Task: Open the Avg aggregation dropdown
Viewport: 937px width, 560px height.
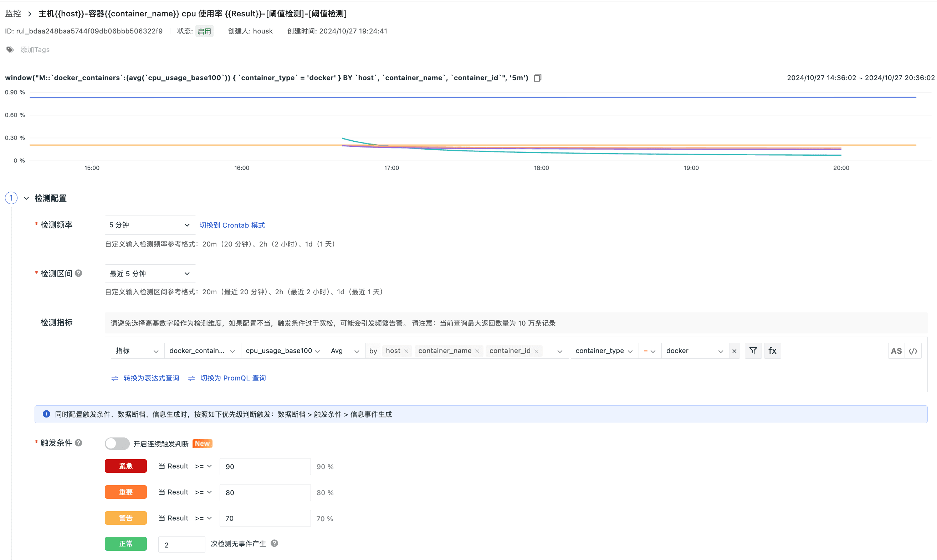Action: click(345, 351)
